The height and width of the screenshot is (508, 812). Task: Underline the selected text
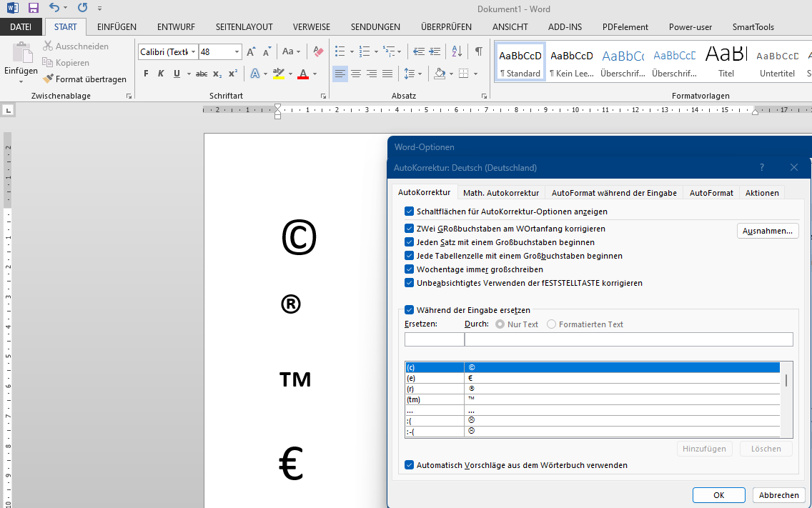click(177, 74)
